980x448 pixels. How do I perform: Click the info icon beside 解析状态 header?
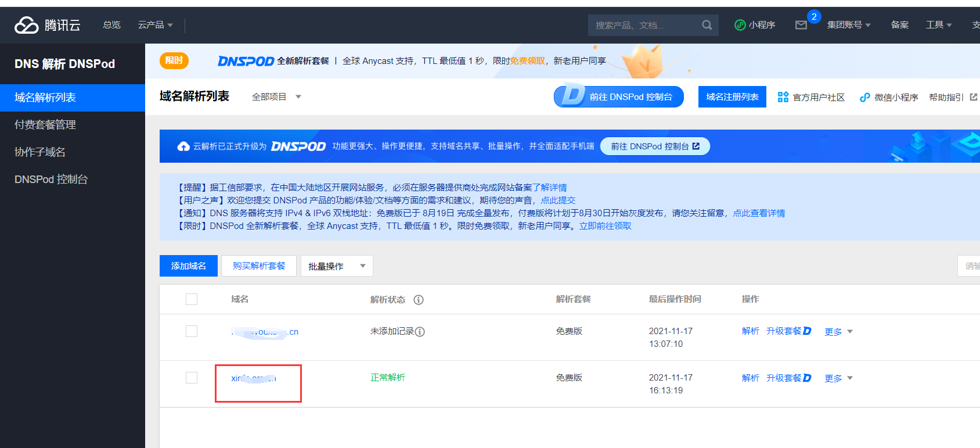pos(419,300)
